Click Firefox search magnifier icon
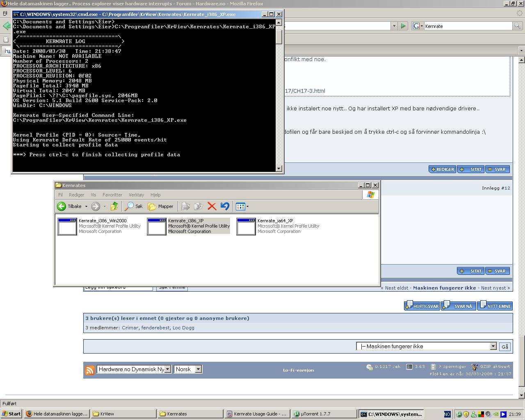 [x=518, y=26]
